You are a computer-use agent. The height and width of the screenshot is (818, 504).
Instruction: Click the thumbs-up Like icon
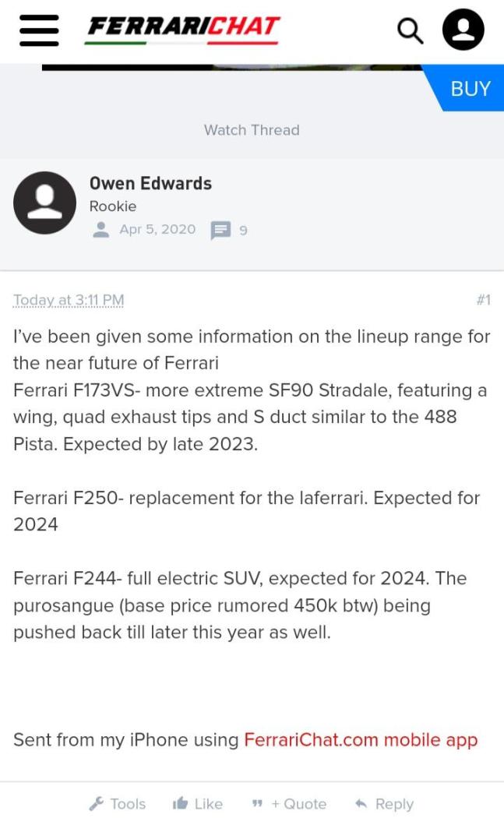coord(180,803)
